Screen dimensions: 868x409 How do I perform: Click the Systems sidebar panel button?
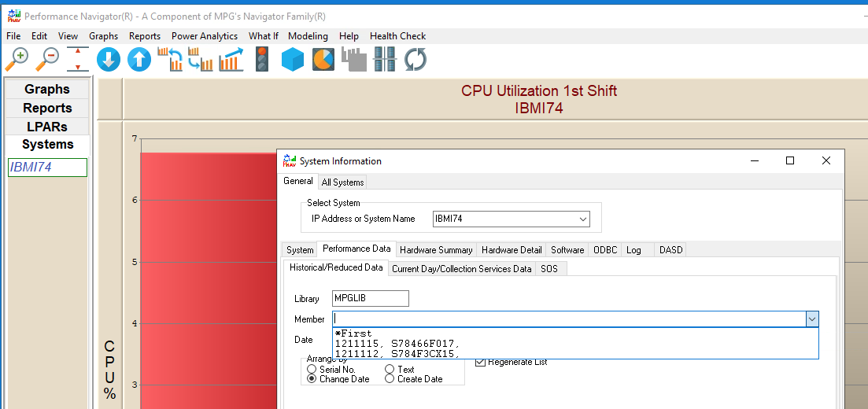click(x=47, y=145)
